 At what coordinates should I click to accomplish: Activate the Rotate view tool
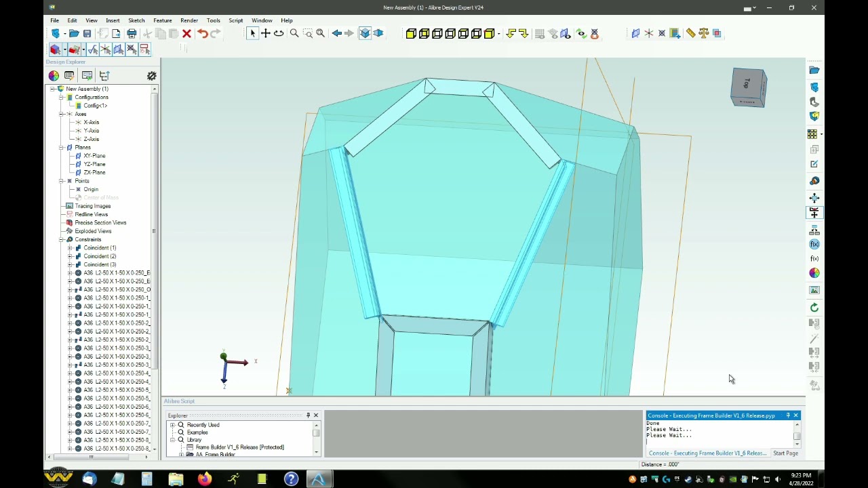click(279, 33)
